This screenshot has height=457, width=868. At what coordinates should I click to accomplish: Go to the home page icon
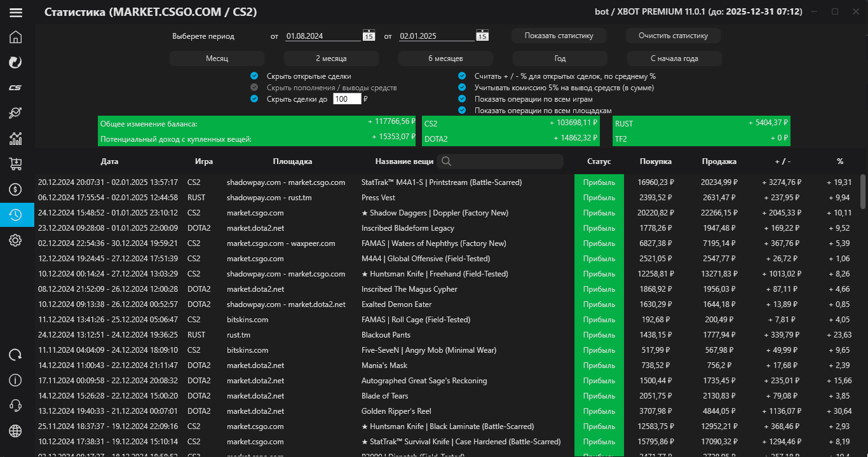coord(16,37)
